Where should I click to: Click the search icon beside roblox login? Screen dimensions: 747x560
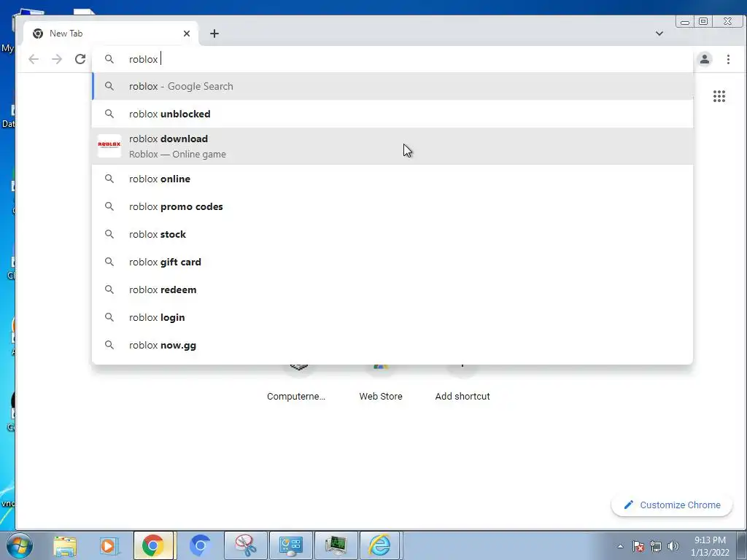coord(109,317)
